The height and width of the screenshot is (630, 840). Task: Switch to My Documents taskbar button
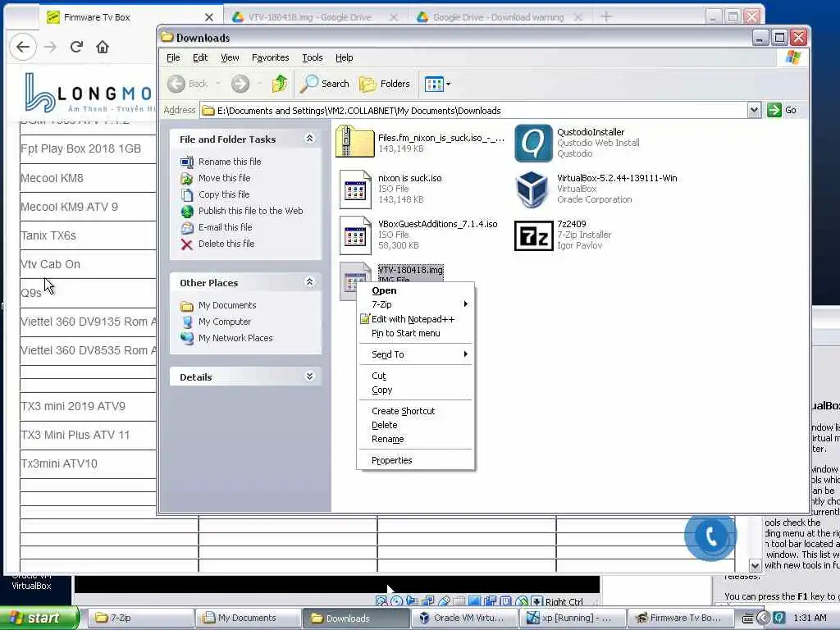coord(248,619)
